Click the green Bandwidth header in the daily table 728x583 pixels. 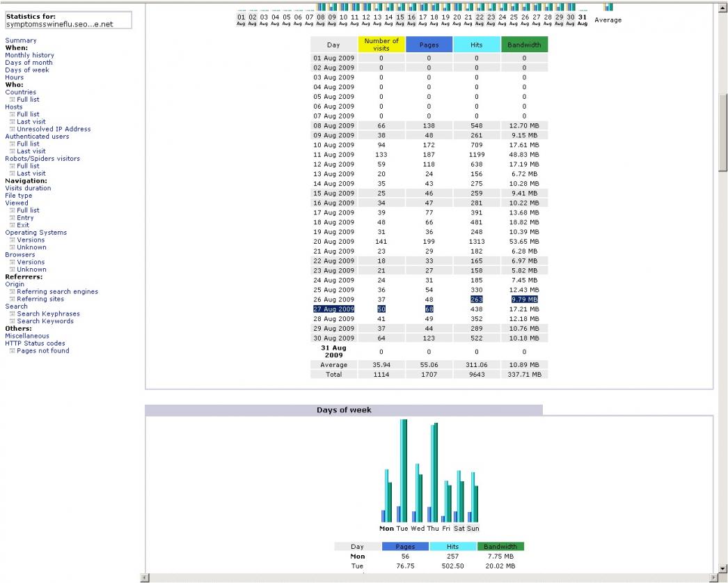(524, 45)
